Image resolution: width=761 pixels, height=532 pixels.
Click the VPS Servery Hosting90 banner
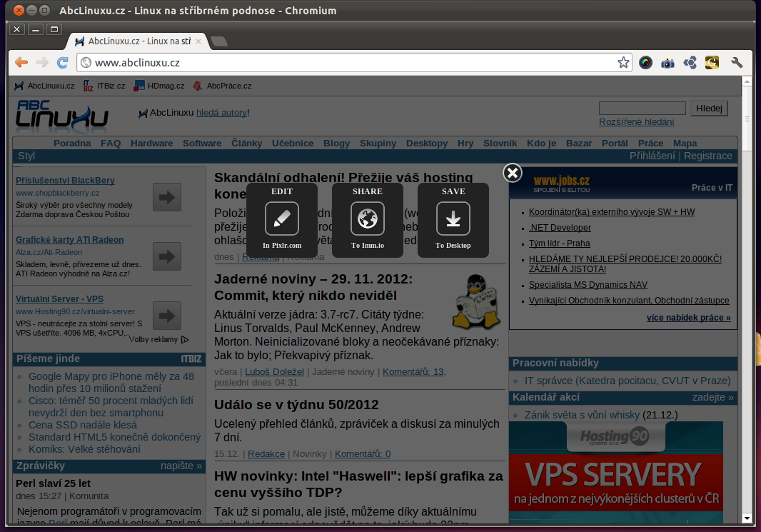[x=616, y=472]
